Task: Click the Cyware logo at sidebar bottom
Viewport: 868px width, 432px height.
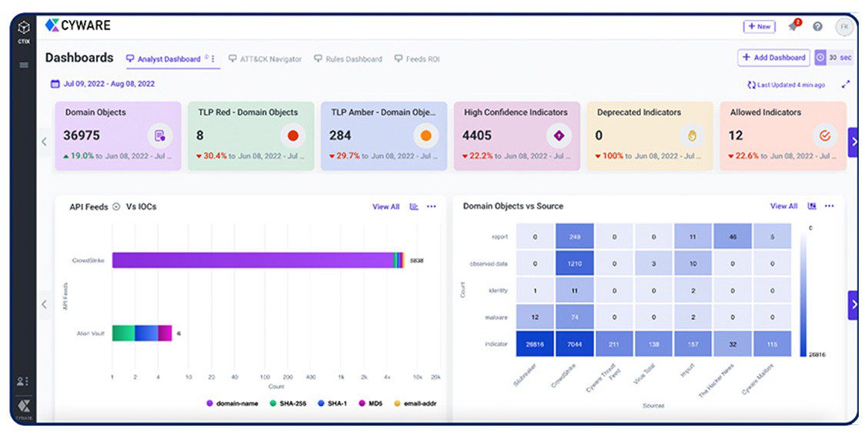Action: click(23, 407)
